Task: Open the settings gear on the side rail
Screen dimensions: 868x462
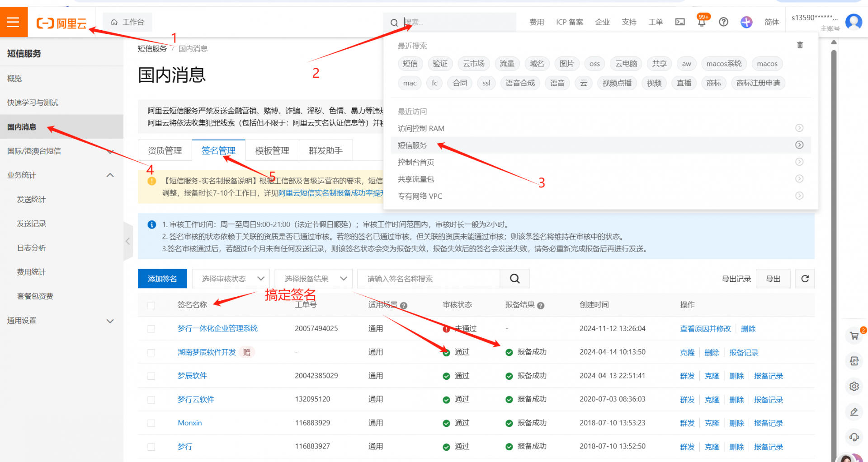Action: 854,386
